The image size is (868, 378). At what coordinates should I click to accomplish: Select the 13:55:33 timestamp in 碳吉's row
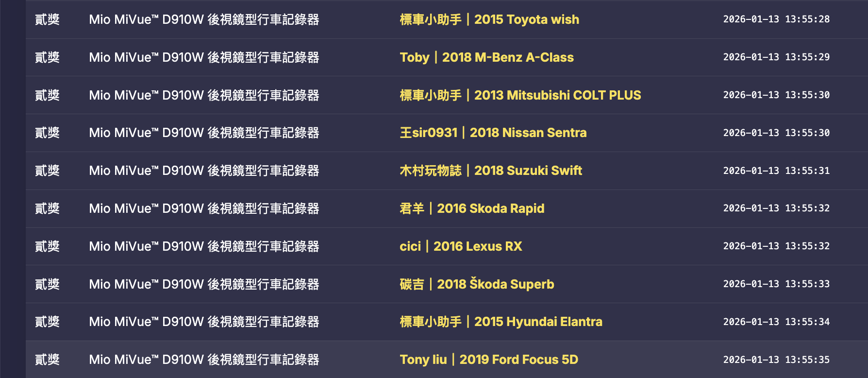tap(776, 284)
